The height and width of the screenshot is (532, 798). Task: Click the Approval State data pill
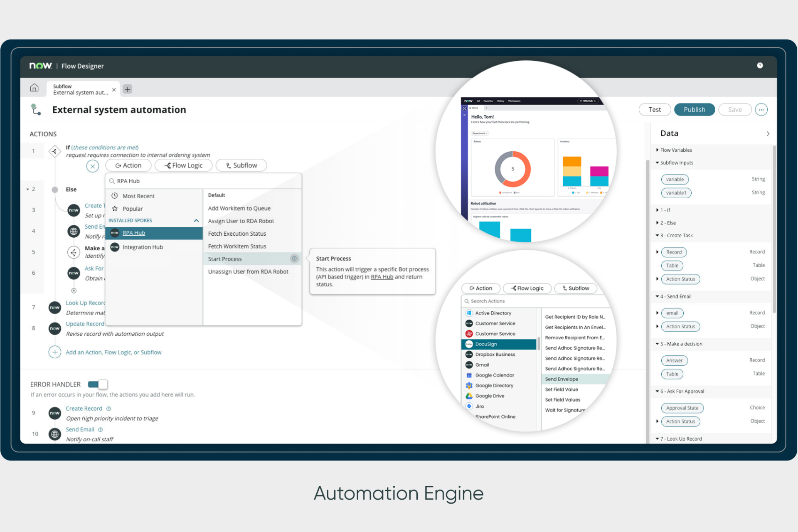click(x=682, y=408)
